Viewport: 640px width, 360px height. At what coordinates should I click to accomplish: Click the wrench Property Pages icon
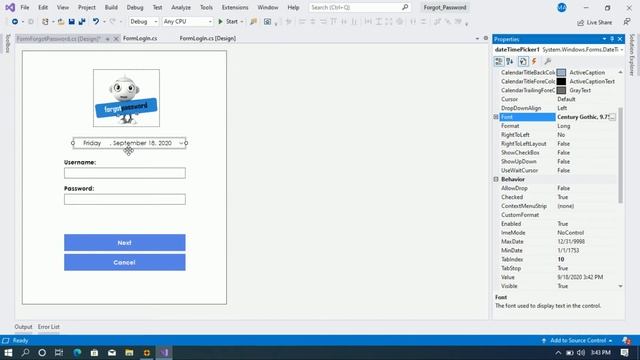(x=547, y=61)
